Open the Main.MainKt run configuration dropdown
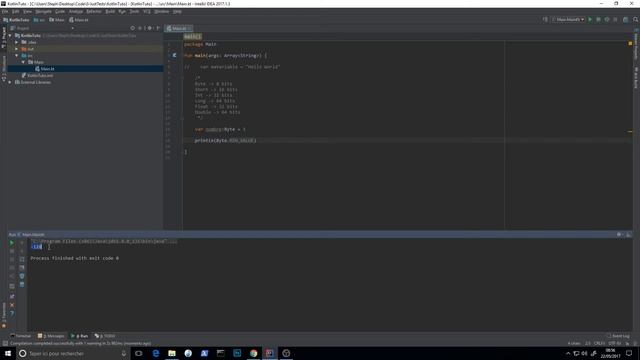640x360 pixels. click(x=568, y=20)
